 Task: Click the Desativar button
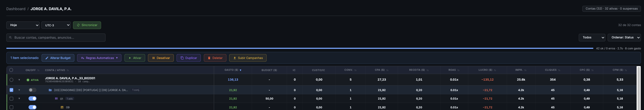(x=161, y=58)
